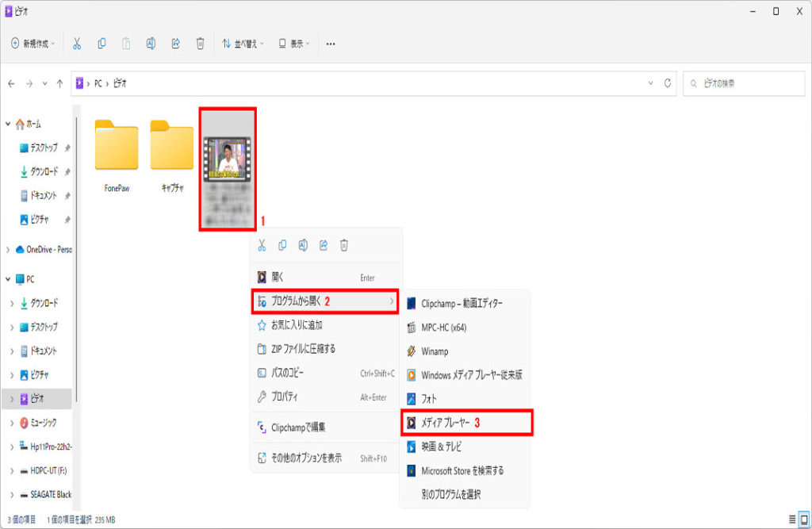Choose 別のプログラムを選択 option
Viewport: 812px width, 529px height.
450,494
